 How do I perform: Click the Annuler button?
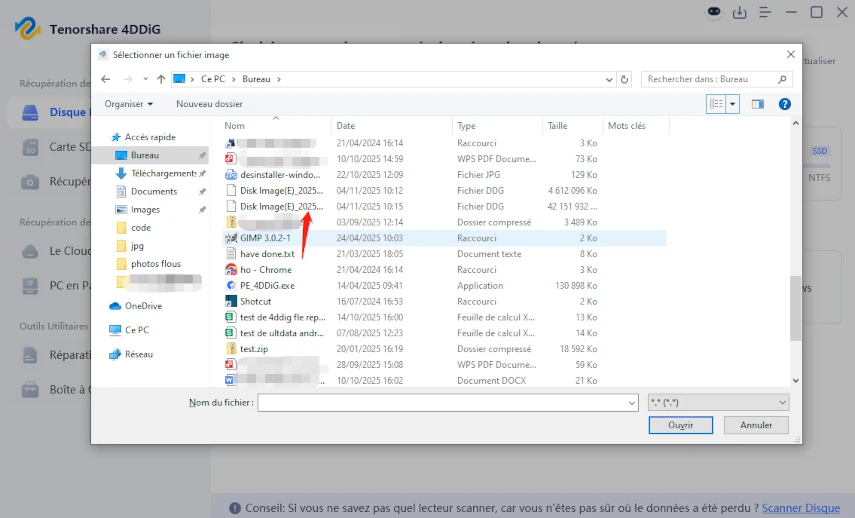(756, 425)
